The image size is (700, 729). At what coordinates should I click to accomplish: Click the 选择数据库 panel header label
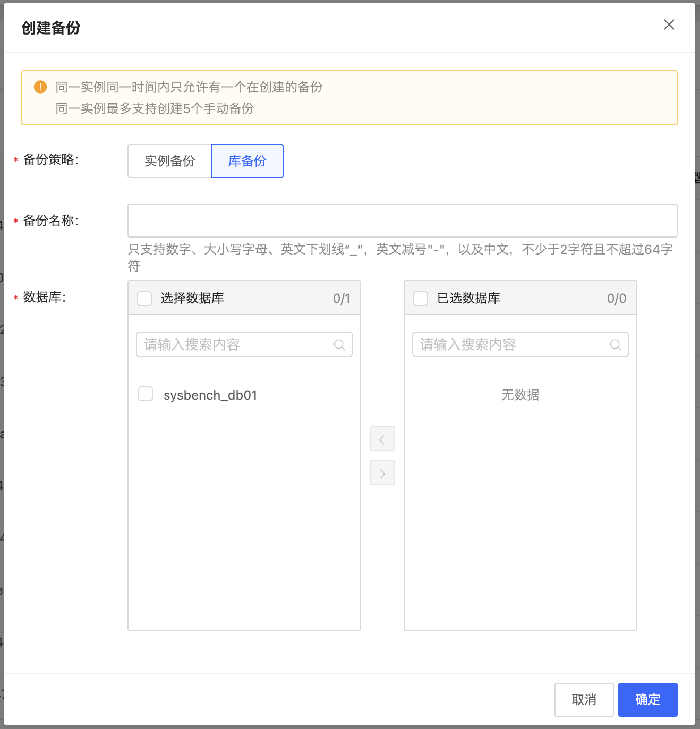pos(192,298)
